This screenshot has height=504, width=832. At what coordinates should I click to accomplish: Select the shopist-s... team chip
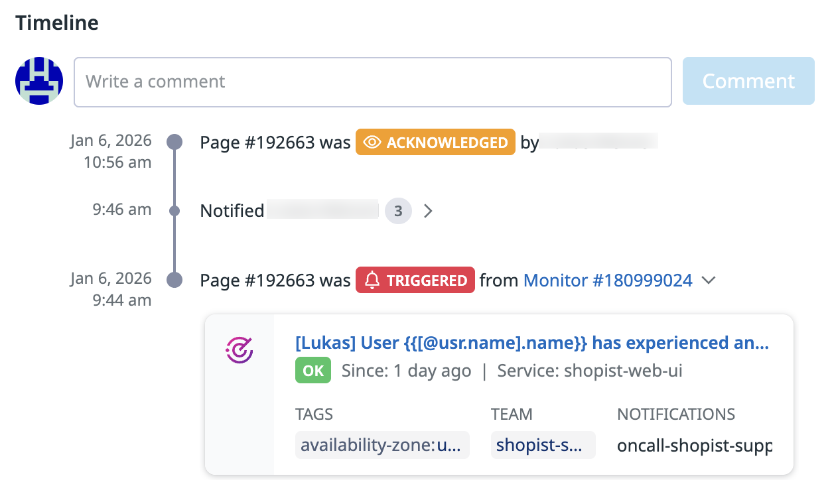point(543,445)
